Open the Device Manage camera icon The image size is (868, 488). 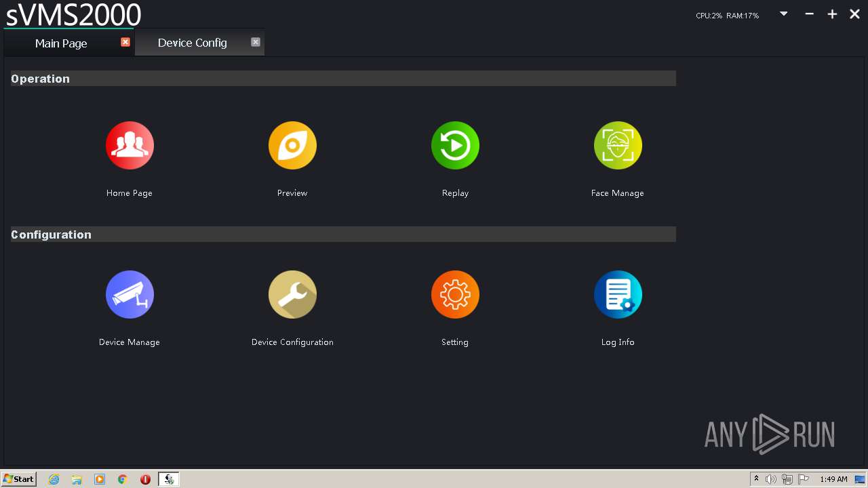[x=130, y=294]
